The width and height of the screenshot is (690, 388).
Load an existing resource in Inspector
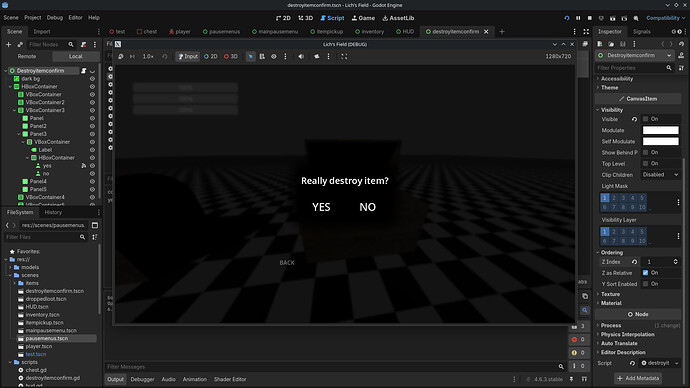click(x=611, y=44)
